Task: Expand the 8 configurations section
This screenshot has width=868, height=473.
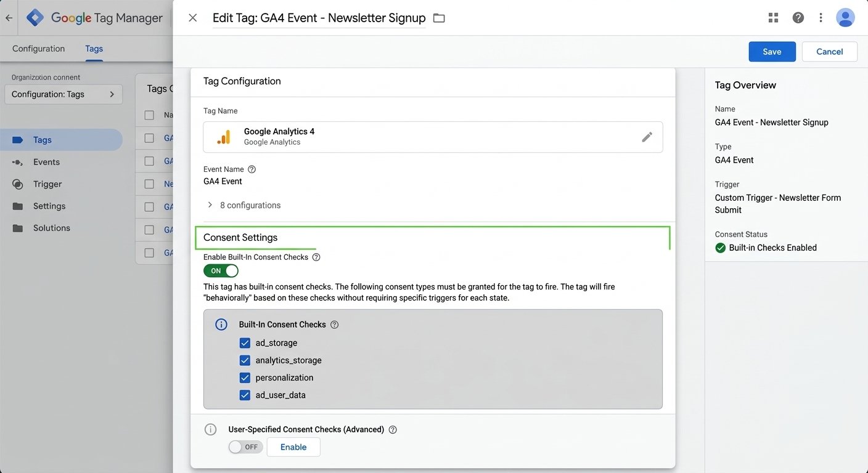Action: coord(244,205)
